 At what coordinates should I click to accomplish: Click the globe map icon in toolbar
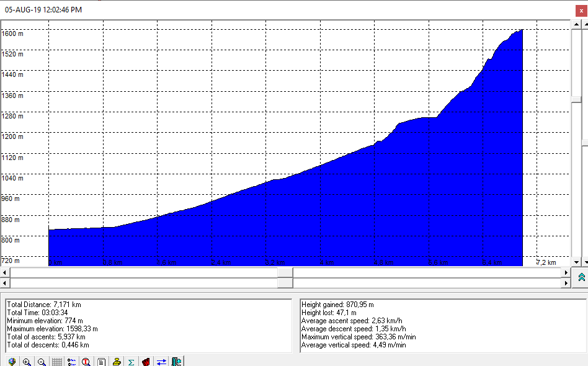click(x=12, y=362)
